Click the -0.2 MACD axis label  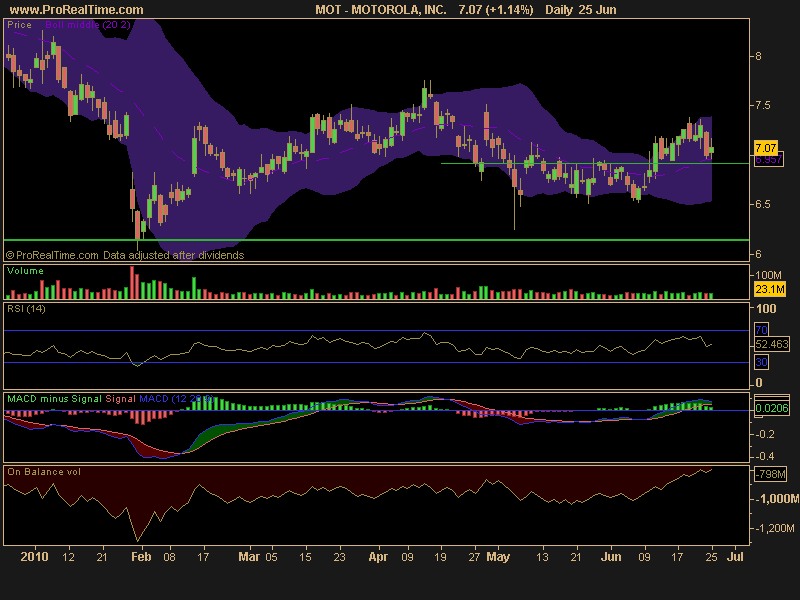764,434
